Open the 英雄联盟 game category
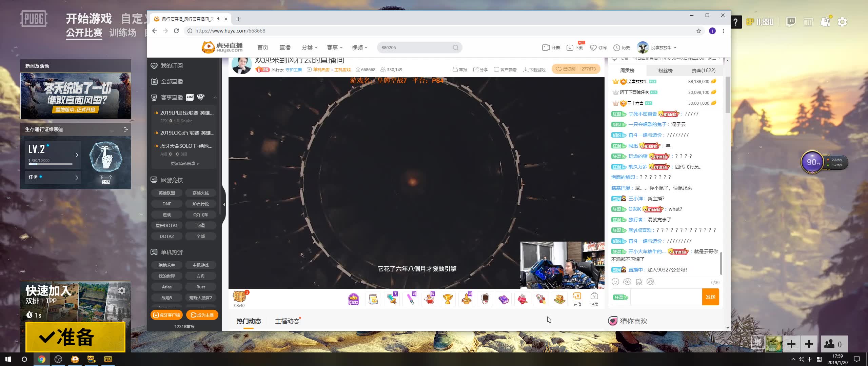Screen dimensions: 868x366 (x=166, y=193)
